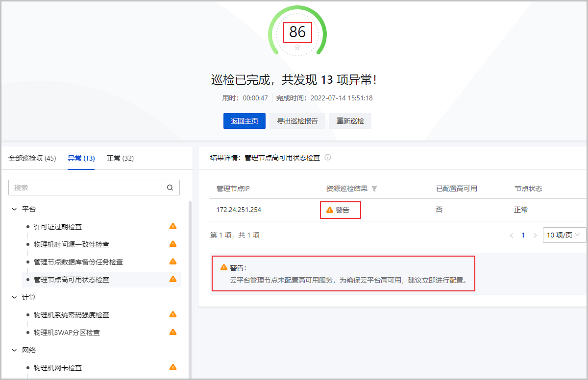This screenshot has height=380, width=588.
Task: Switch to 正常 (32) tab
Action: (x=120, y=158)
